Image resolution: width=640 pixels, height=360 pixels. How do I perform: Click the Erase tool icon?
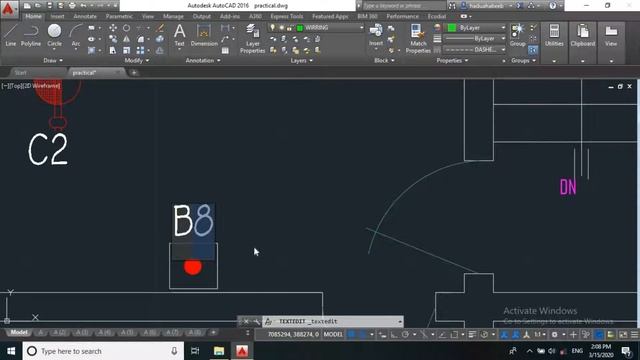160,28
